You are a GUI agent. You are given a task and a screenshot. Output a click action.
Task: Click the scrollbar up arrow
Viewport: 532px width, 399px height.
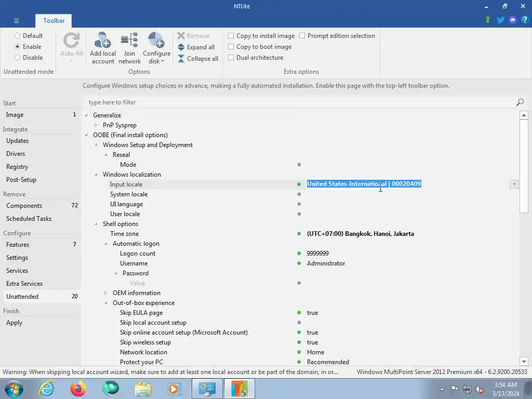pyautogui.click(x=524, y=115)
